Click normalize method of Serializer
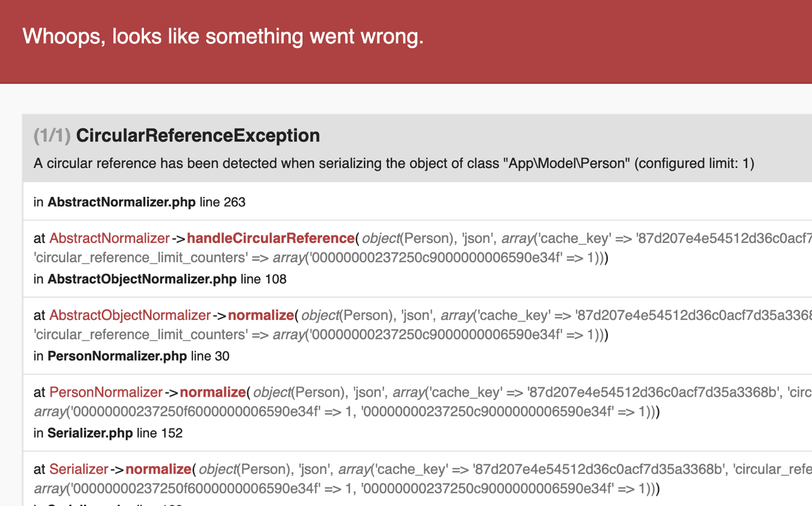The width and height of the screenshot is (812, 506). (x=158, y=469)
